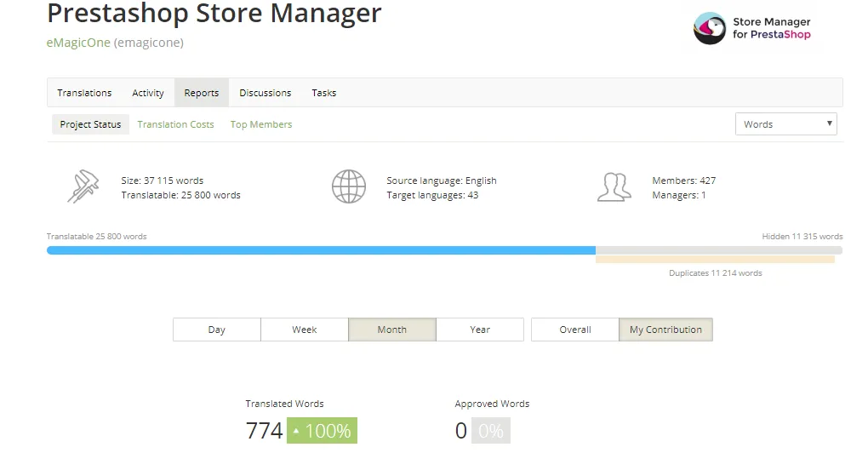Viewport: 868px width, 453px height.
Task: Click the 'Hidden 11 315 words' label
Action: [802, 237]
